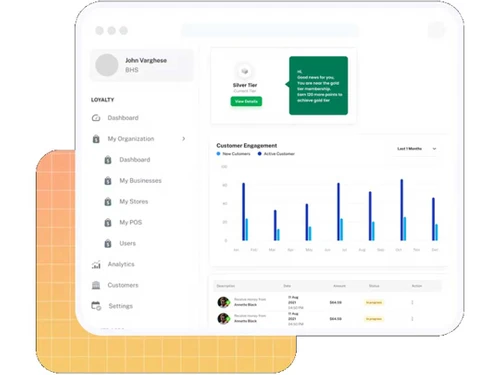Image resolution: width=500 pixels, height=375 pixels.
Task: Click the green gold-tier message bubble
Action: click(318, 86)
